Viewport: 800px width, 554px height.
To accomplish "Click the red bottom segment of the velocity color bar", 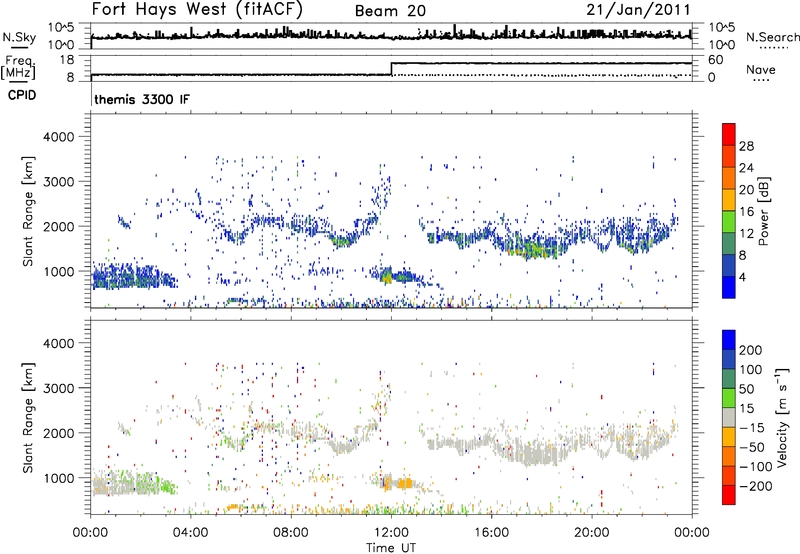I will click(x=729, y=495).
